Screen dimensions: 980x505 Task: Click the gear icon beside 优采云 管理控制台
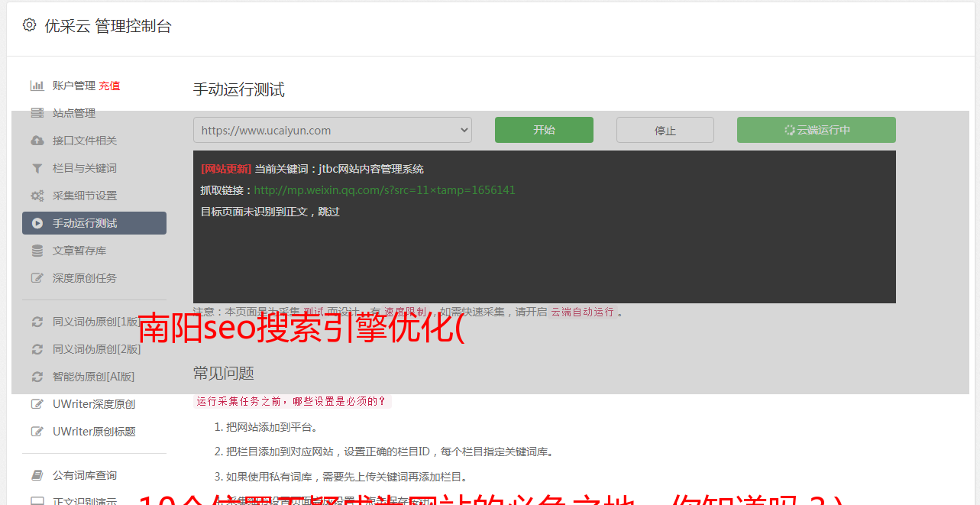point(29,25)
